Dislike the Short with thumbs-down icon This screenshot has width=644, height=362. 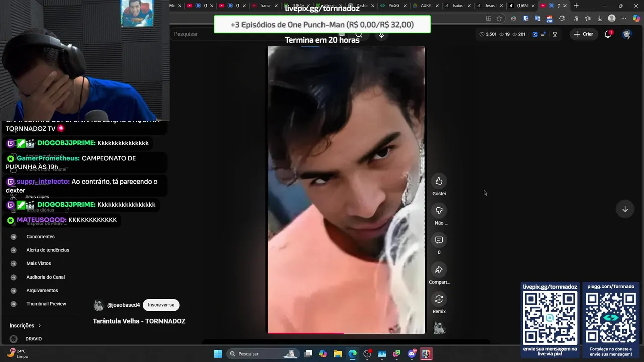(x=439, y=211)
